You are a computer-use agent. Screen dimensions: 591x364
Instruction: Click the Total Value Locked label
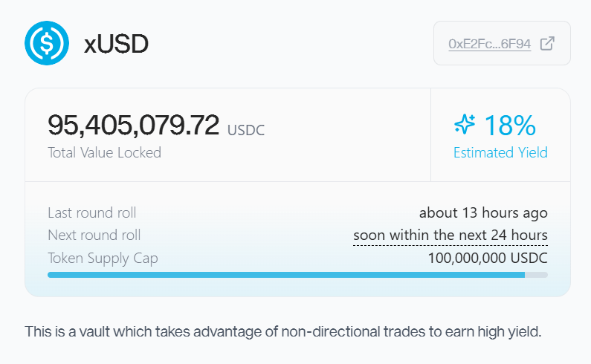pyautogui.click(x=104, y=153)
